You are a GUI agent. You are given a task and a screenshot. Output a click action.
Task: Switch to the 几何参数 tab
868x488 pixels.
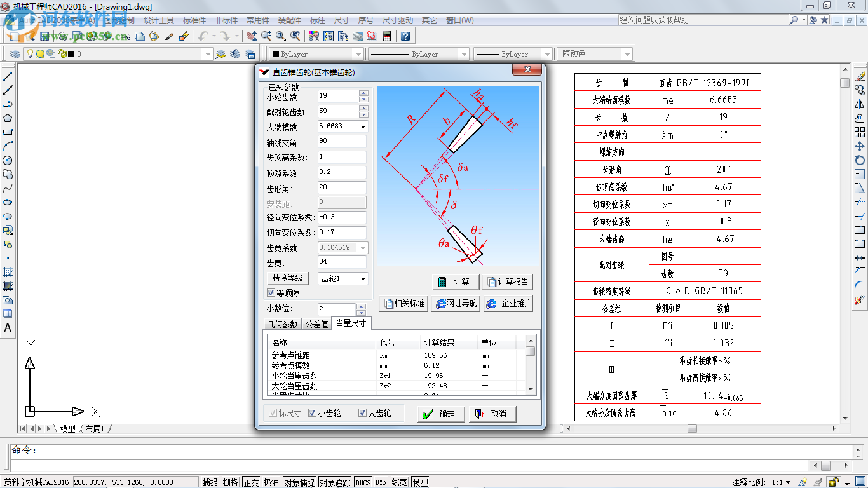click(282, 324)
